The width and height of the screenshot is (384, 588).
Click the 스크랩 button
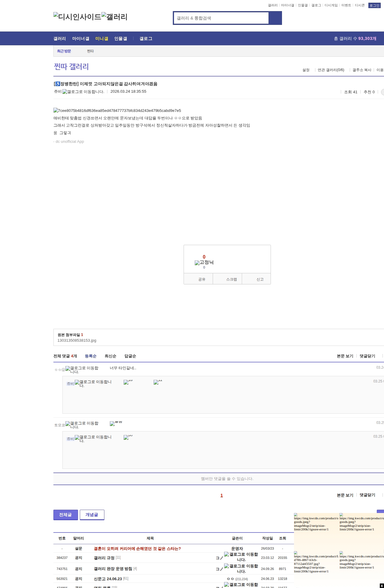231,279
